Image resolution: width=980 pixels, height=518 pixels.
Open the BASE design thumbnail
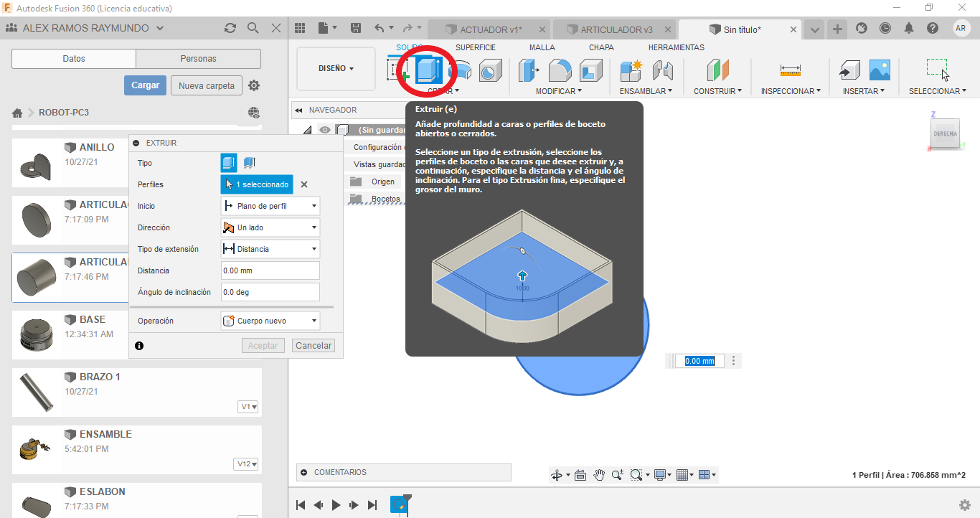click(36, 334)
